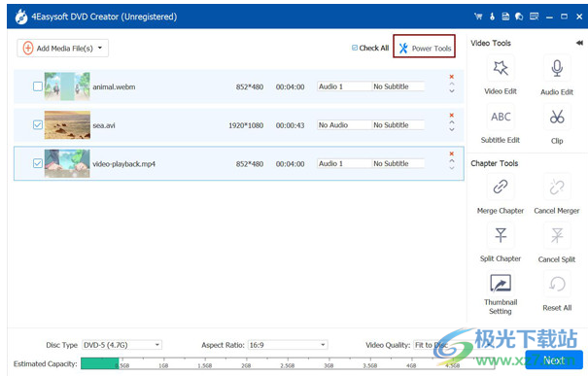Open the Video Edit tool
Viewport: 588px width, 376px height.
point(501,68)
